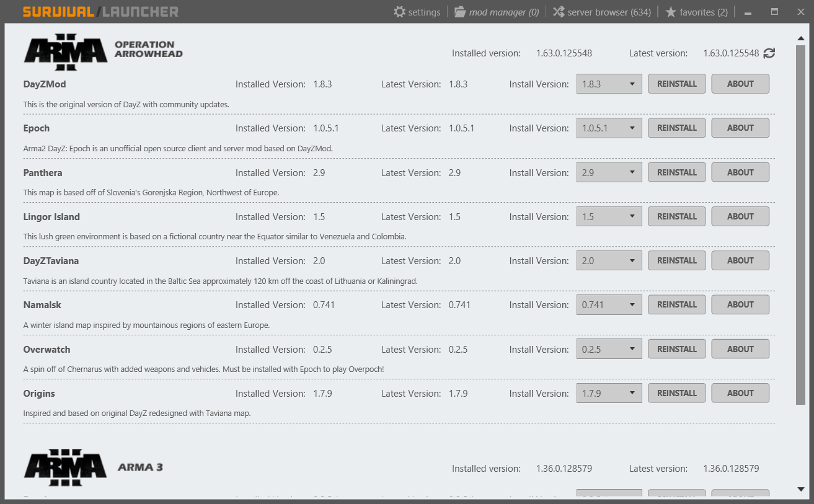This screenshot has height=504, width=814.
Task: Choose Overwatch install version from dropdown
Action: 609,349
